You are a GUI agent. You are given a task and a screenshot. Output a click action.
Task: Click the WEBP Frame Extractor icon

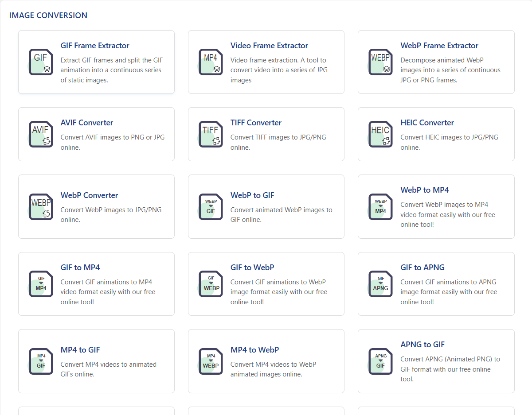(381, 62)
